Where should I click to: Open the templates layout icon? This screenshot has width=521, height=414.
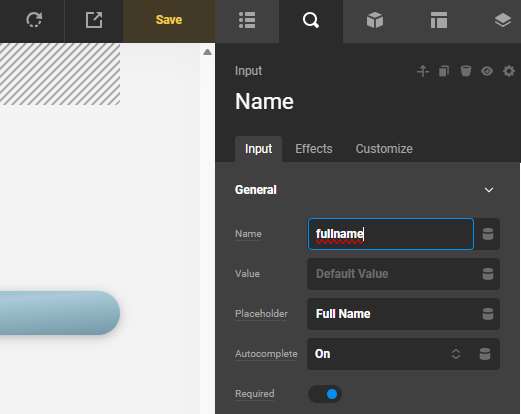(439, 20)
